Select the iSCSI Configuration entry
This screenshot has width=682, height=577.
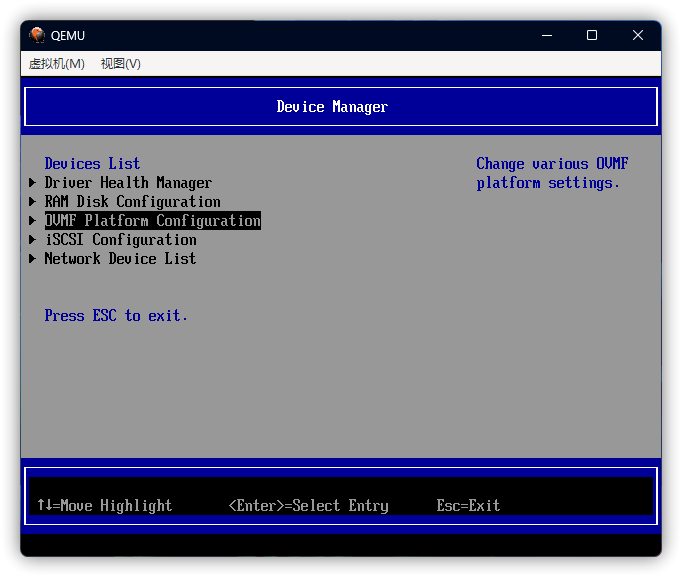point(120,240)
